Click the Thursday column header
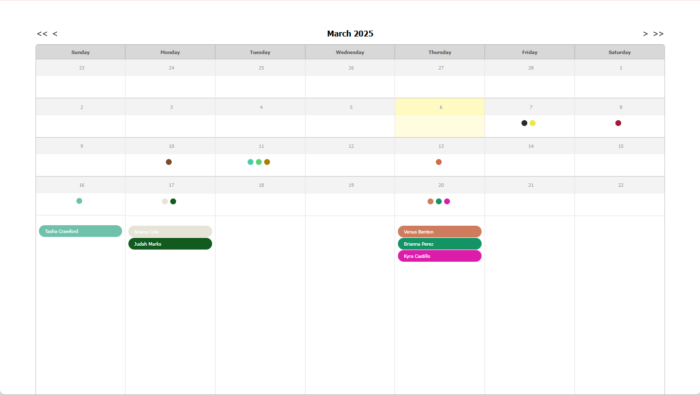Screen dimensions: 700x395 coord(440,52)
